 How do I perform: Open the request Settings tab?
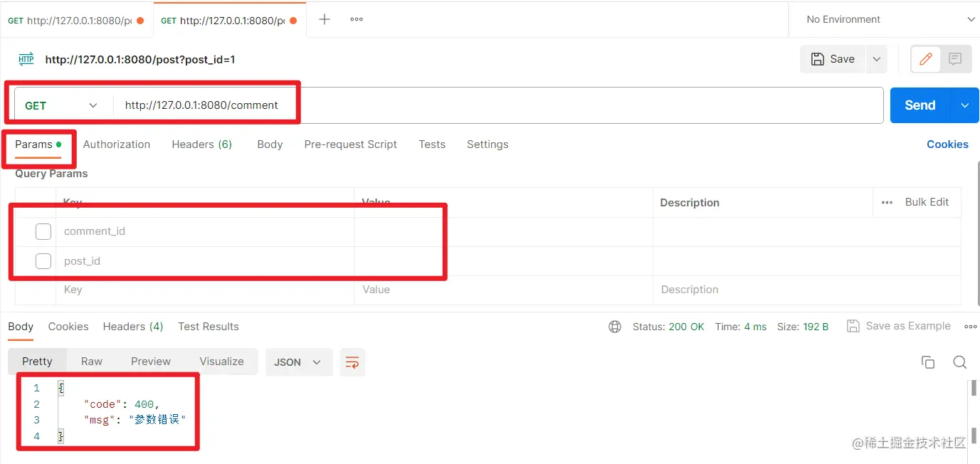[488, 144]
